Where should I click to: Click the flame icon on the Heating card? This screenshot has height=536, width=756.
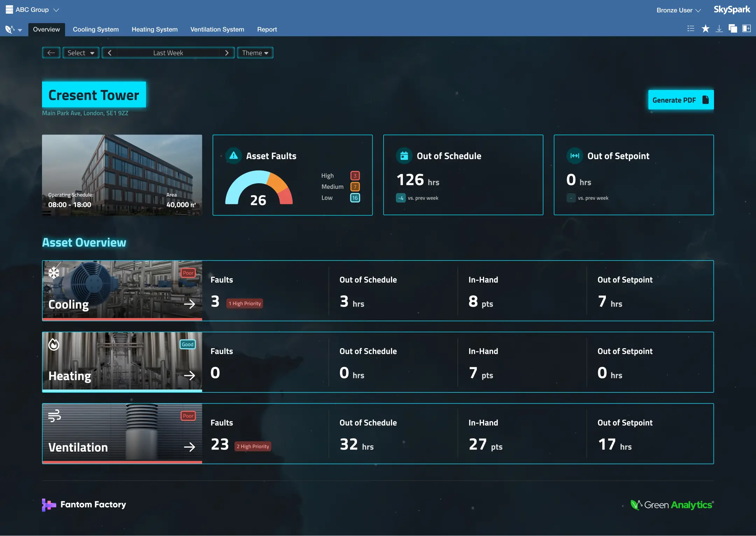[53, 345]
